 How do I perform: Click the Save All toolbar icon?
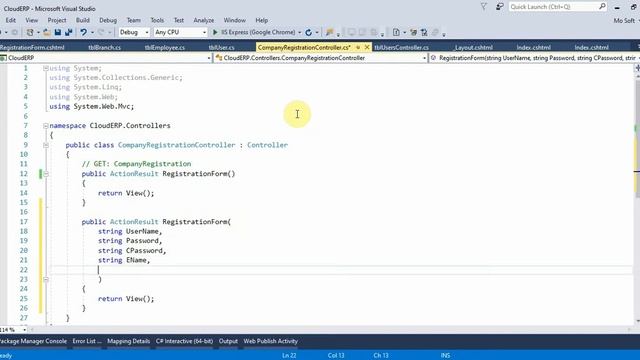click(x=69, y=32)
